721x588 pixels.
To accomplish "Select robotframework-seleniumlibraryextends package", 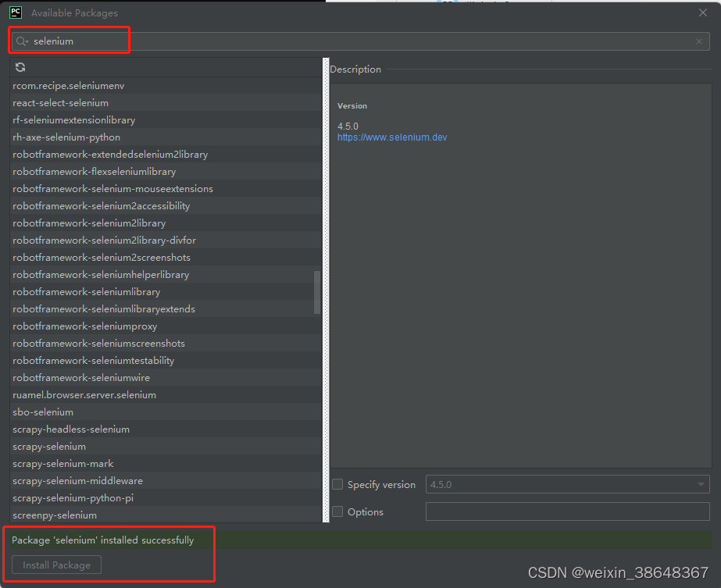I will [x=166, y=309].
